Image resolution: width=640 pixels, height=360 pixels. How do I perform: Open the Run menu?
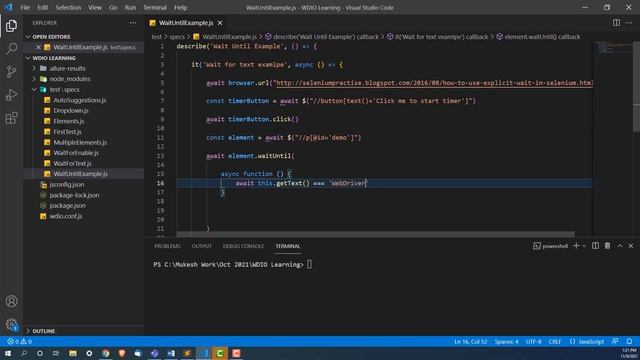pyautogui.click(x=130, y=7)
